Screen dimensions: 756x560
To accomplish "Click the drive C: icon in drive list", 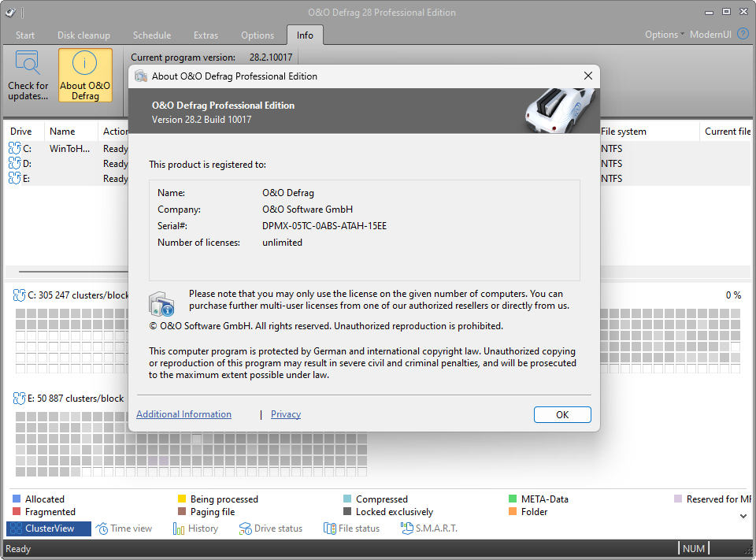I will click(15, 148).
